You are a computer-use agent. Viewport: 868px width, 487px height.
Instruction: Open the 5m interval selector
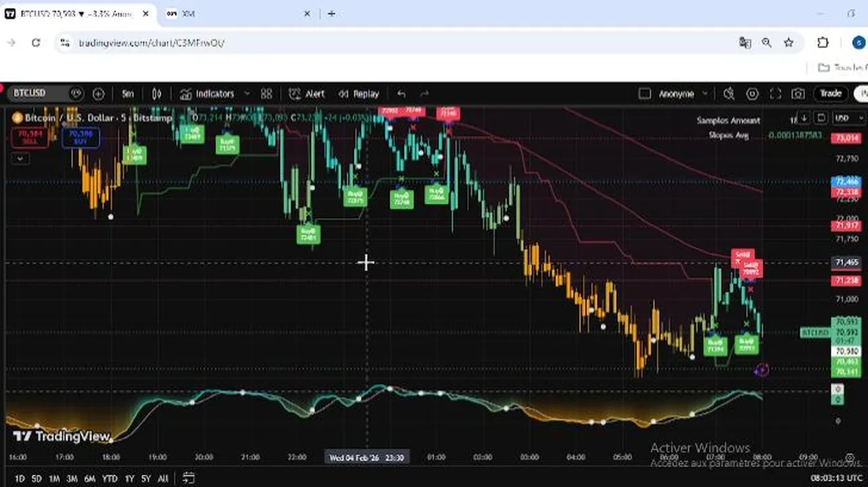(x=128, y=94)
